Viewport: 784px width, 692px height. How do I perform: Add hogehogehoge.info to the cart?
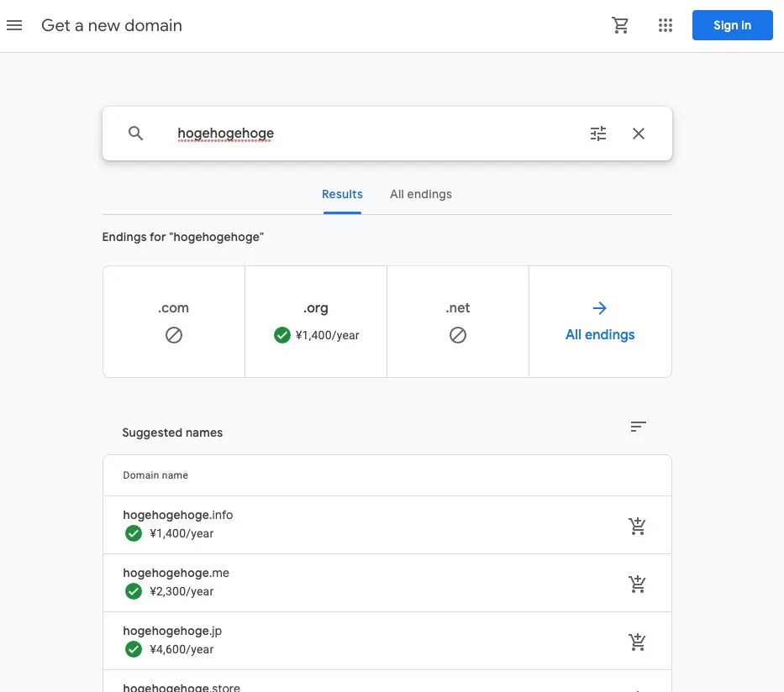[x=637, y=525]
